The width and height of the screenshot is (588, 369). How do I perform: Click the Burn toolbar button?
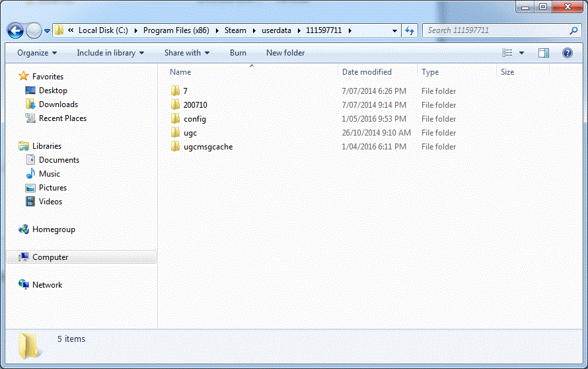coord(238,53)
